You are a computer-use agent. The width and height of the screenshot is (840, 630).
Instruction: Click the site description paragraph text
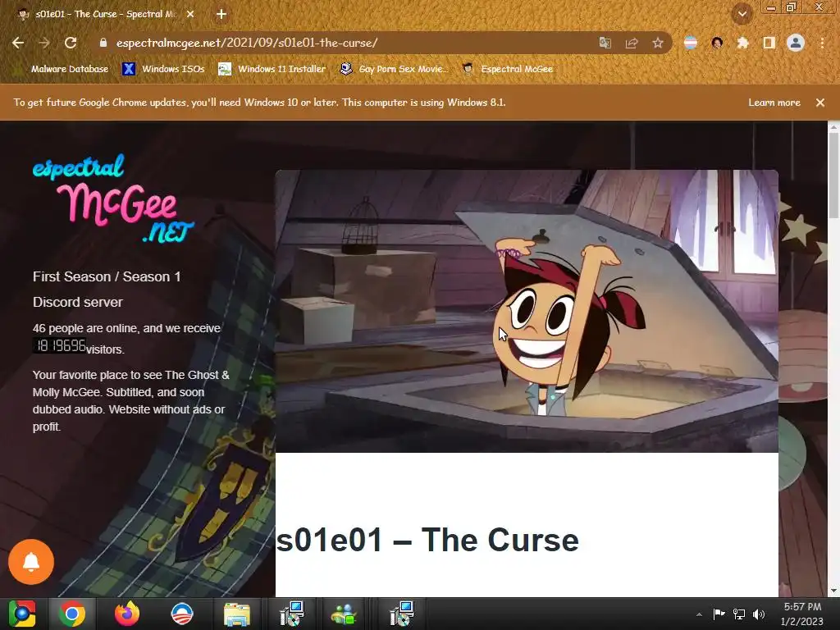[x=131, y=400]
